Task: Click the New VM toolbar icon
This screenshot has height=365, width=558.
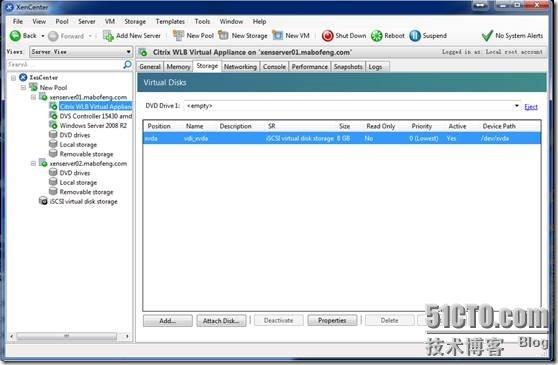Action: (278, 35)
